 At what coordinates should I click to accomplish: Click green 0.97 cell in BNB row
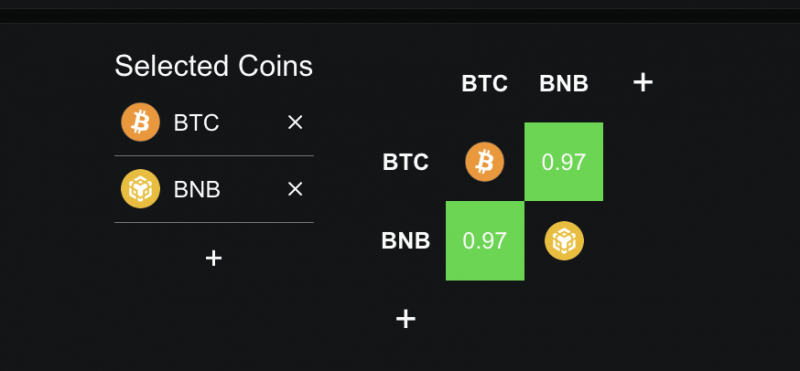click(485, 241)
